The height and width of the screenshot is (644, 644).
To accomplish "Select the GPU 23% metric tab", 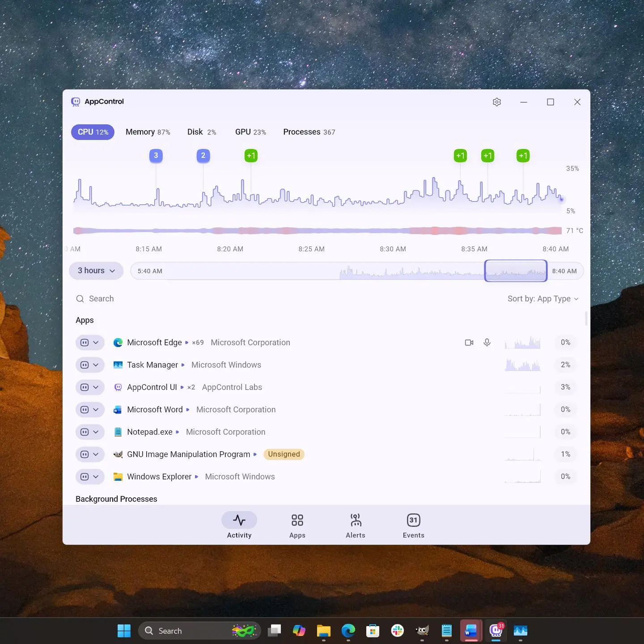I will (x=250, y=132).
